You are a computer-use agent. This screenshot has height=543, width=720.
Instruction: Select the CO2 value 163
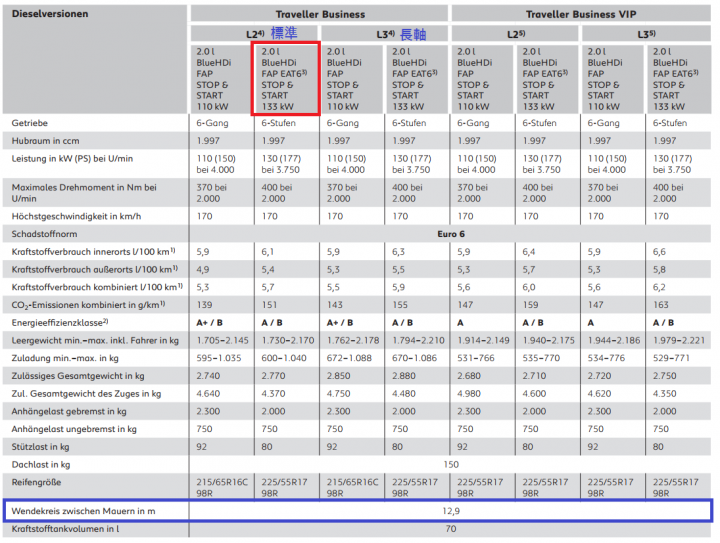point(661,305)
